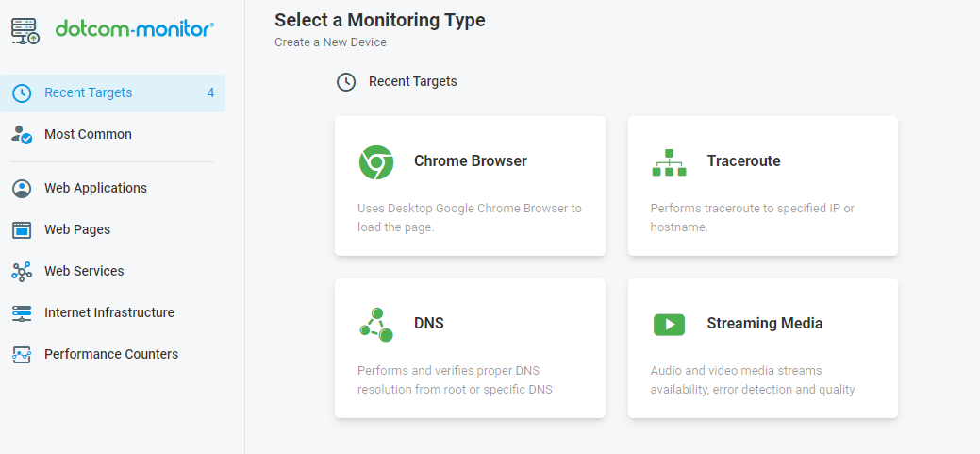Viewport: 980px width, 454px height.
Task: Click the Web Services molecule icon
Action: pos(22,272)
